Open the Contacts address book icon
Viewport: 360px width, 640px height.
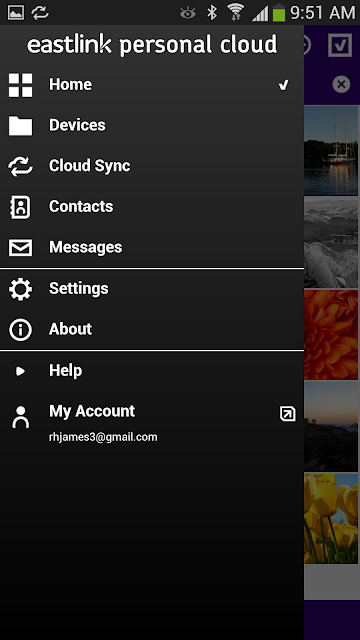coord(20,207)
